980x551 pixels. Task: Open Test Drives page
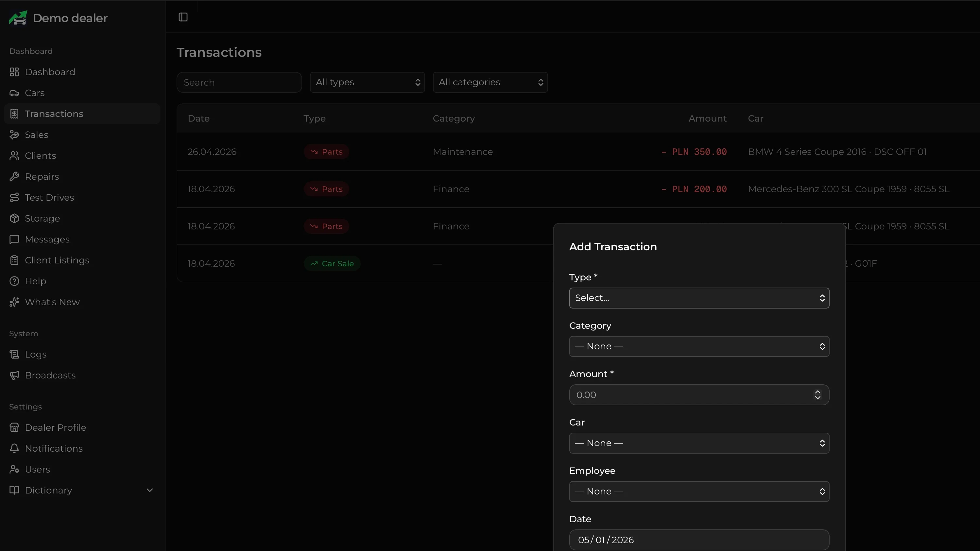point(82,197)
